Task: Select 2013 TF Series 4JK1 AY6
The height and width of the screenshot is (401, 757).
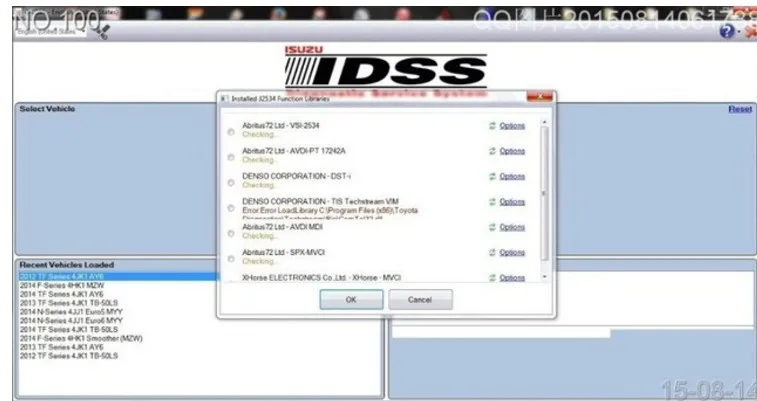Action: 62,347
